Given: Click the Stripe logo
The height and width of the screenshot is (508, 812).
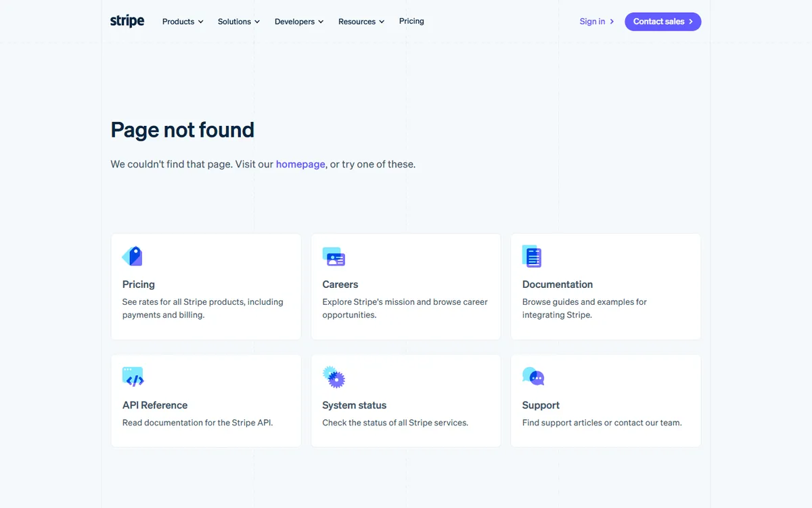Looking at the screenshot, I should (127, 21).
